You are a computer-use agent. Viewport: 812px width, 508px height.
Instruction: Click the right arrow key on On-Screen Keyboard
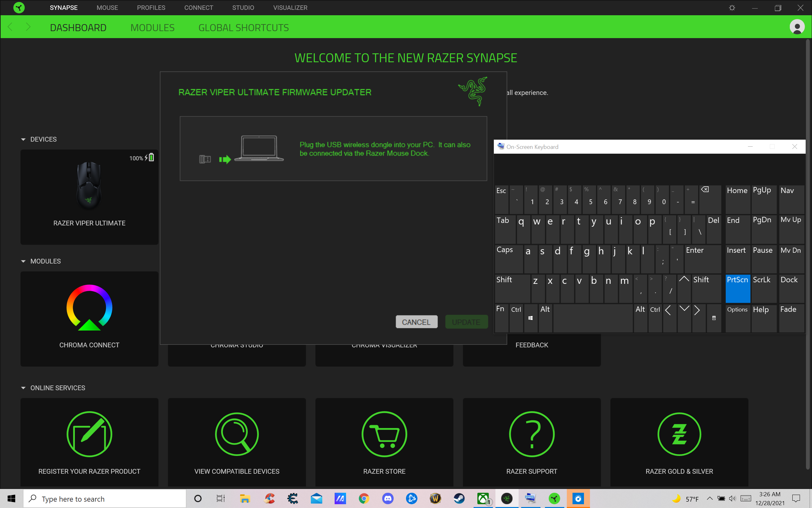tap(698, 318)
